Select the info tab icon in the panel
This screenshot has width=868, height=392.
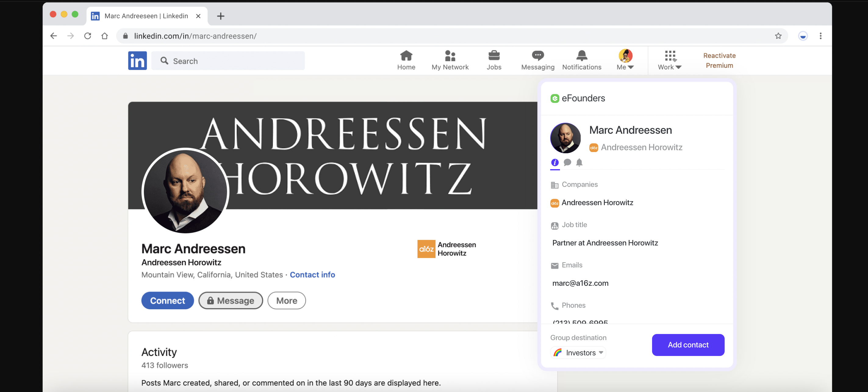pyautogui.click(x=555, y=163)
